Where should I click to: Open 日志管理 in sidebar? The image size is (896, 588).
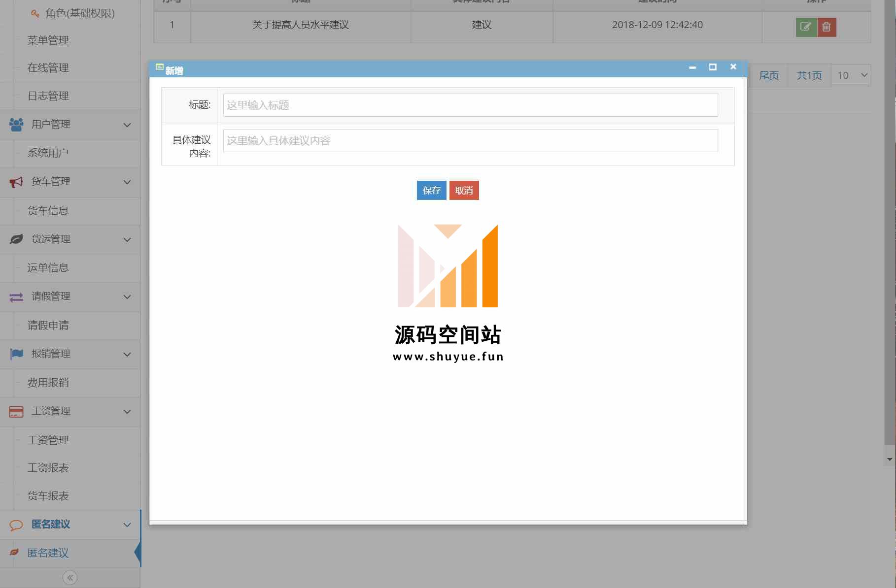click(x=48, y=96)
